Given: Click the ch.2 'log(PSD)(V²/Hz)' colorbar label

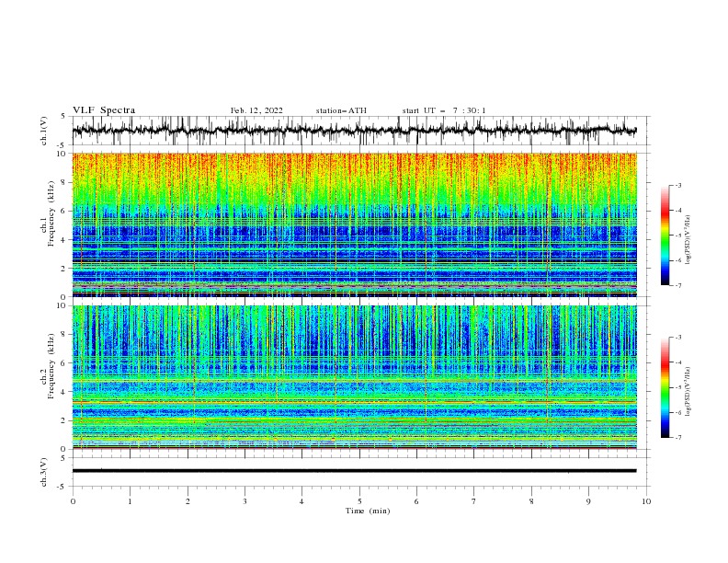Looking at the screenshot, I should tap(688, 392).
